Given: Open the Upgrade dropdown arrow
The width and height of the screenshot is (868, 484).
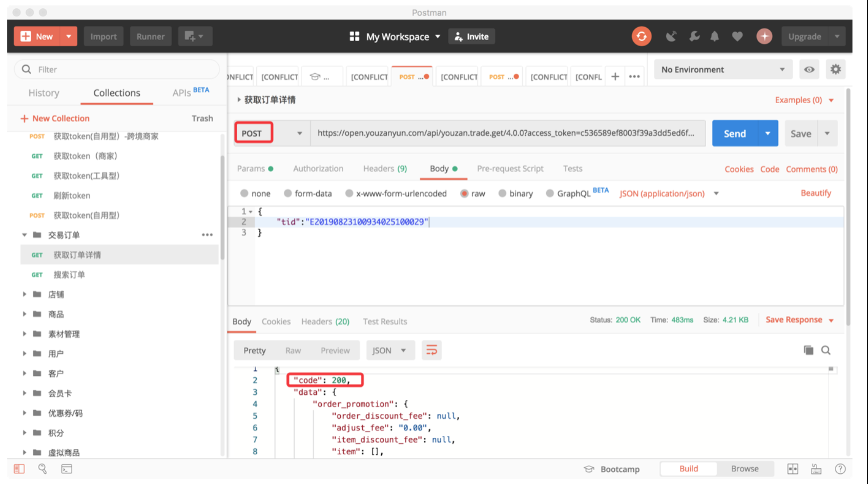Looking at the screenshot, I should (x=837, y=36).
